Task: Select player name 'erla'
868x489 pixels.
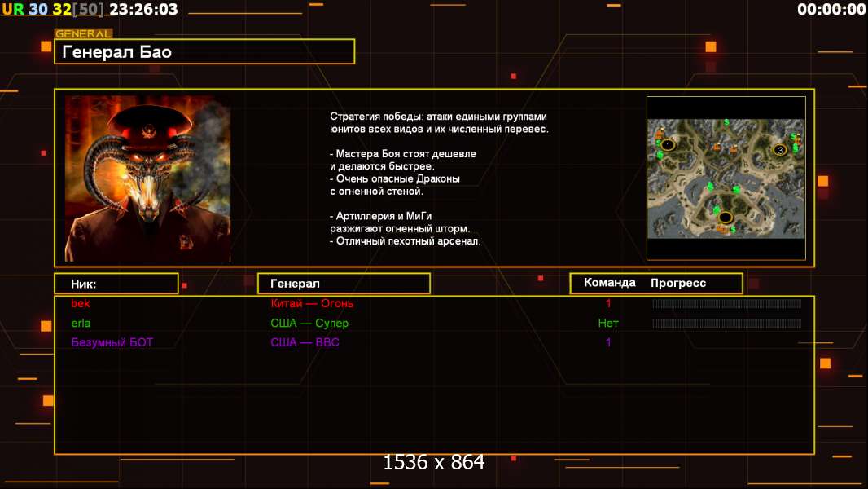Action: (x=81, y=324)
